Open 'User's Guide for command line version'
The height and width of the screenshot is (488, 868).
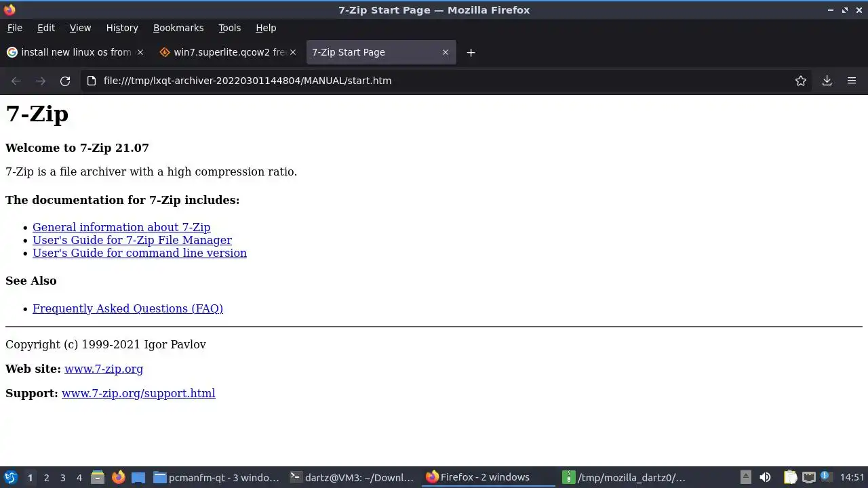pyautogui.click(x=140, y=253)
